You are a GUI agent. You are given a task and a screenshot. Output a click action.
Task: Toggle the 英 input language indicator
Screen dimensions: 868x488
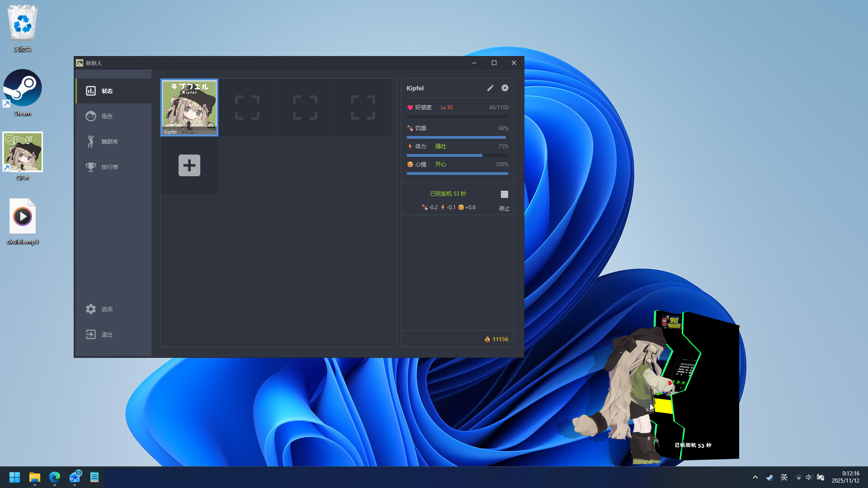[784, 477]
